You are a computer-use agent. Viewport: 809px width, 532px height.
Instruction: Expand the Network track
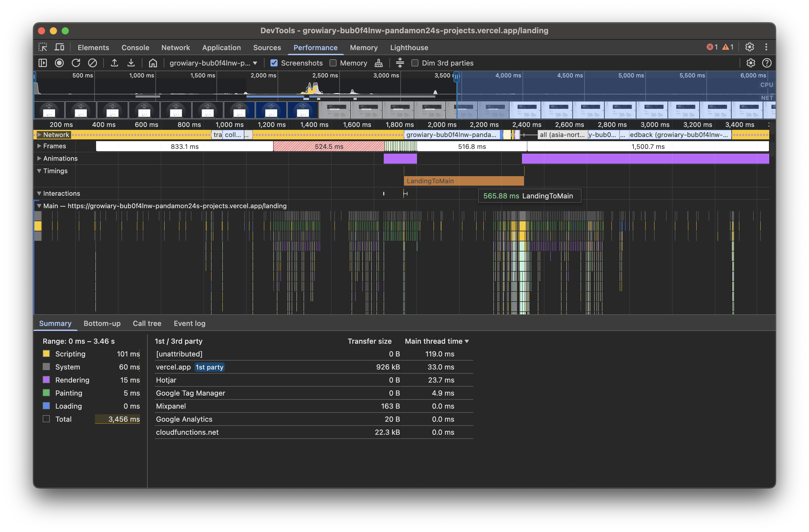coord(39,135)
